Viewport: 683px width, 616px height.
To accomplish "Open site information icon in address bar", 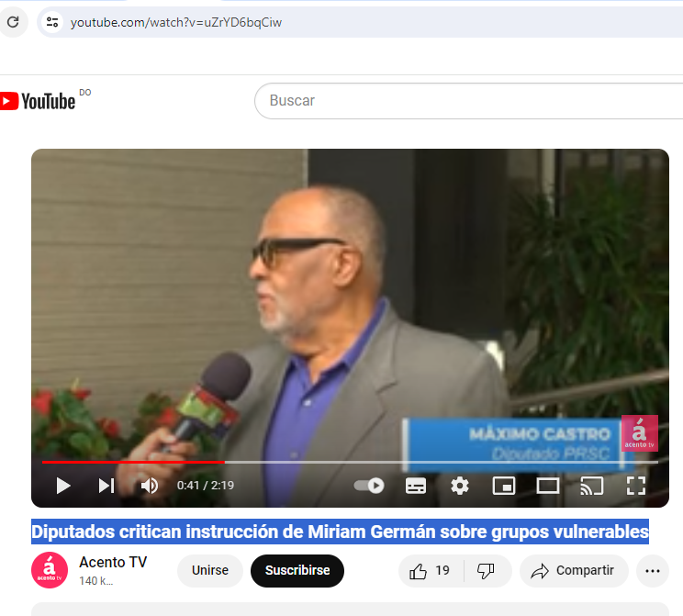I will [52, 22].
